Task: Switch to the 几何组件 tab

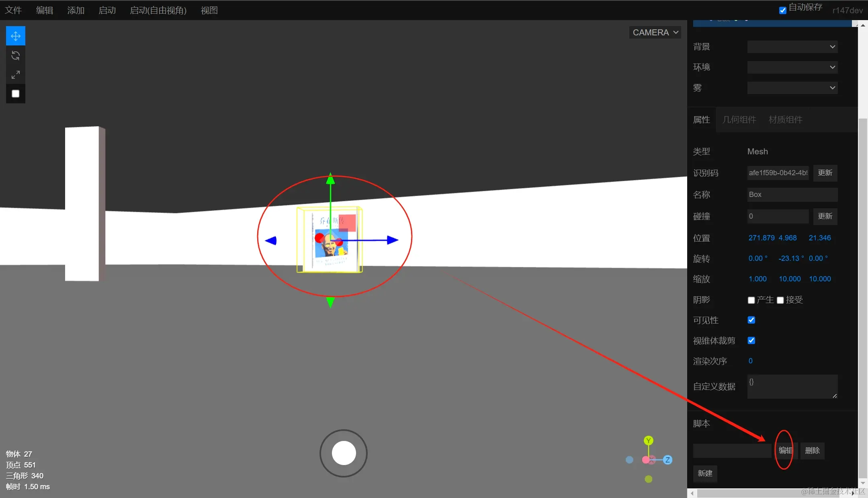Action: click(x=739, y=120)
